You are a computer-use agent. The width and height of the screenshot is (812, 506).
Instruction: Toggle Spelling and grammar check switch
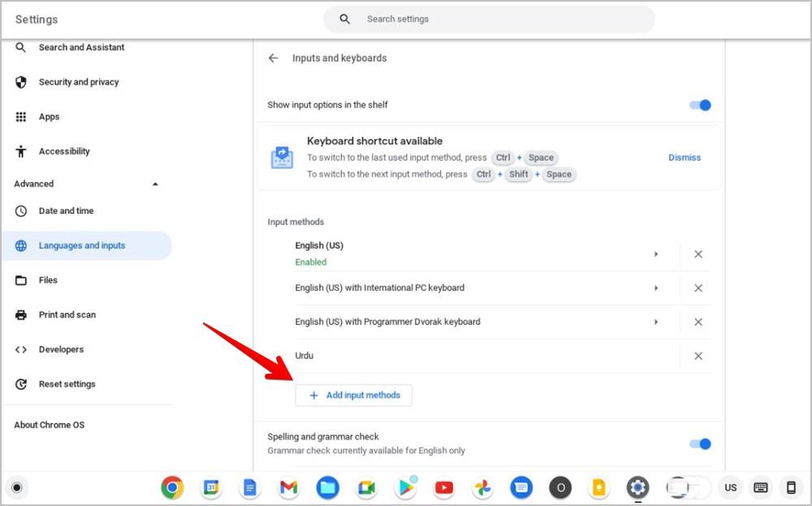[700, 443]
